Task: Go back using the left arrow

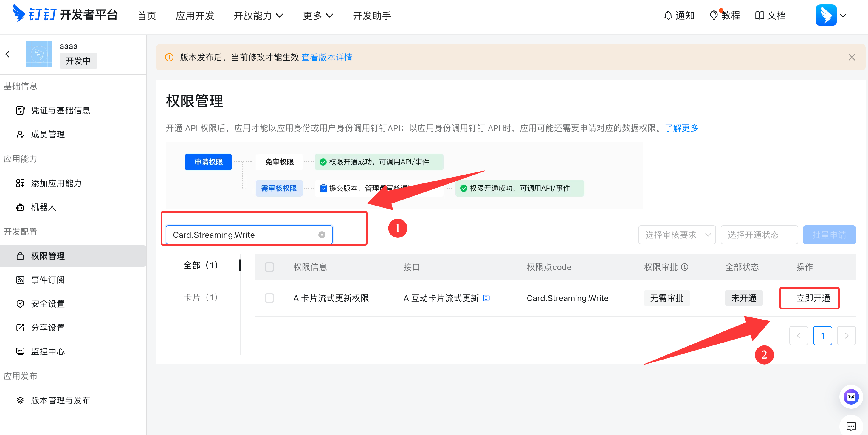Action: point(7,54)
